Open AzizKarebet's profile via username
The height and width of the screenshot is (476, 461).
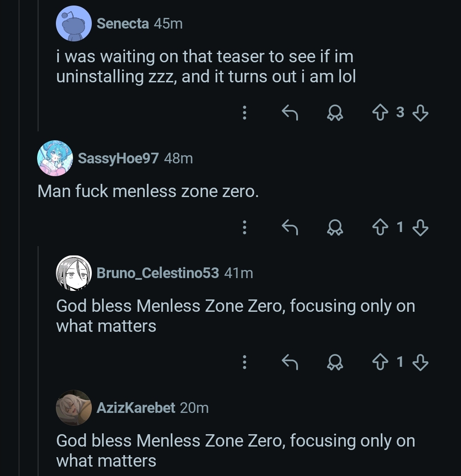pyautogui.click(x=136, y=408)
